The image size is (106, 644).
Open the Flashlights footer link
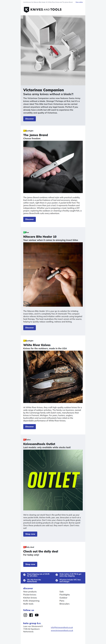(x=65, y=595)
